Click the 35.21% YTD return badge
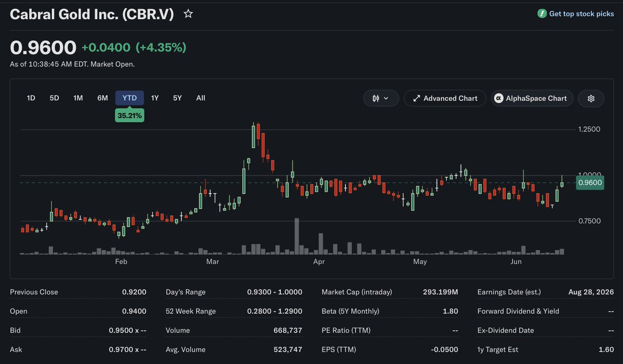The height and width of the screenshot is (364, 623). [x=130, y=116]
